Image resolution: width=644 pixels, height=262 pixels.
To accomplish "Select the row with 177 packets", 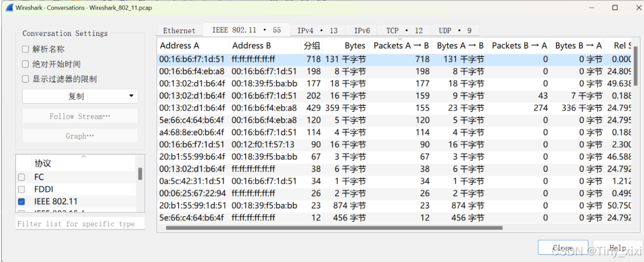I will [x=394, y=84].
